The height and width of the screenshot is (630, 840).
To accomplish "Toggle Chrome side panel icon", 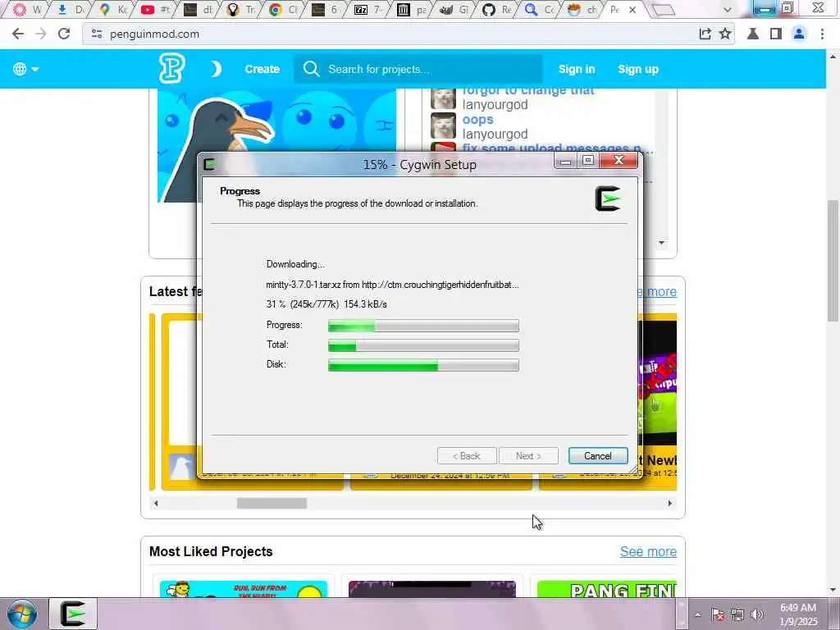I will pyautogui.click(x=776, y=34).
